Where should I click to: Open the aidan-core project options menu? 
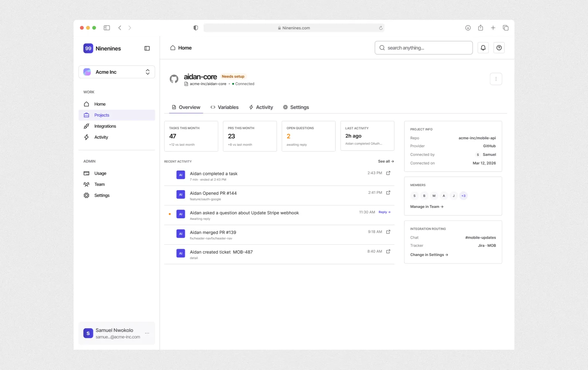496,79
